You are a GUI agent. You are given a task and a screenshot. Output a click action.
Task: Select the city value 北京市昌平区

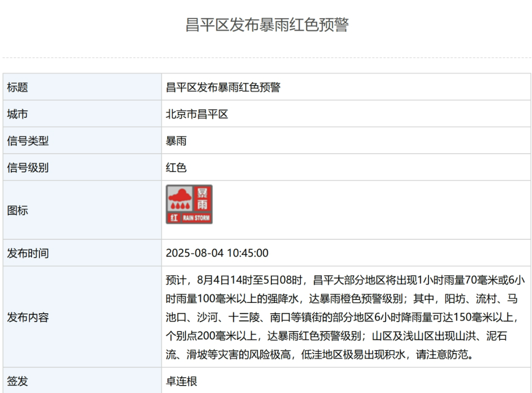pos(197,114)
